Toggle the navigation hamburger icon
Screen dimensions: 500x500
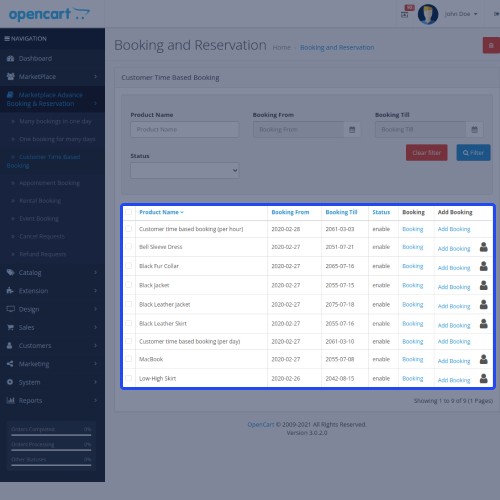[7, 39]
